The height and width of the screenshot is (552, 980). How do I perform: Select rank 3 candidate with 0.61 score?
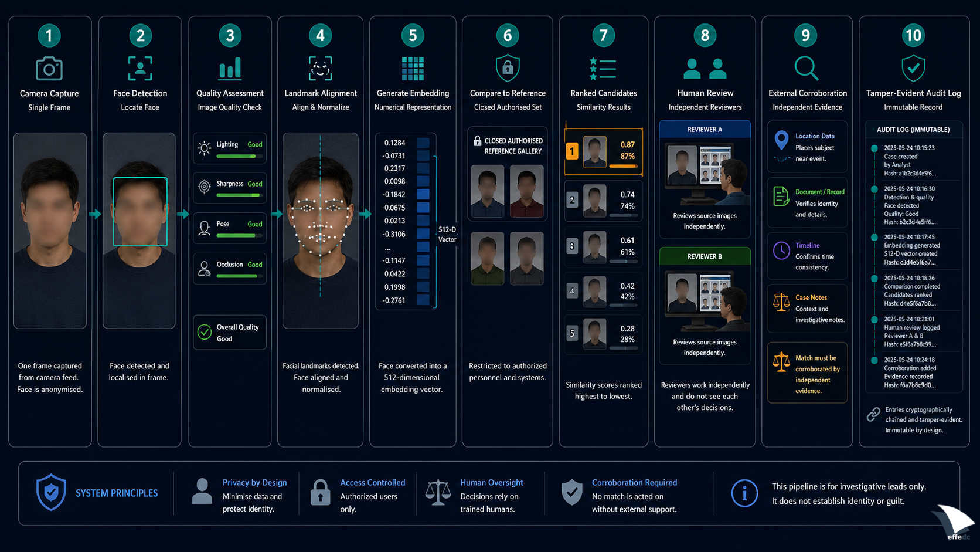pos(604,246)
